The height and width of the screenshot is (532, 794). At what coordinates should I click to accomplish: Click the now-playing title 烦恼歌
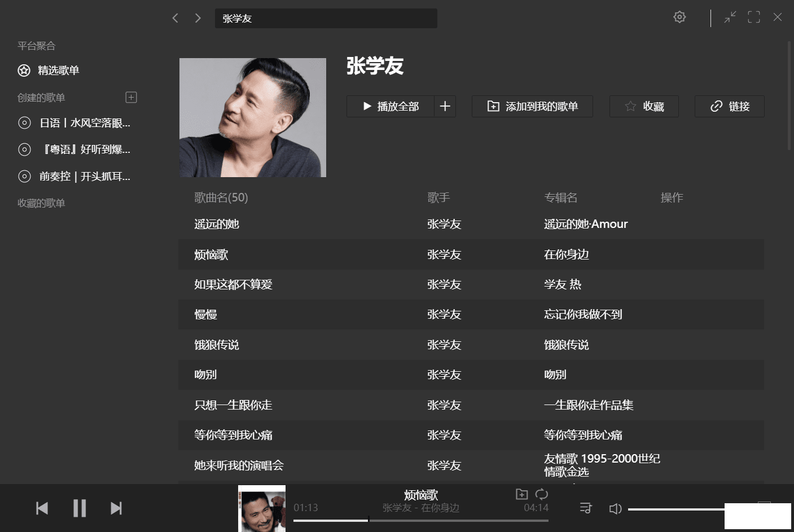click(x=421, y=495)
